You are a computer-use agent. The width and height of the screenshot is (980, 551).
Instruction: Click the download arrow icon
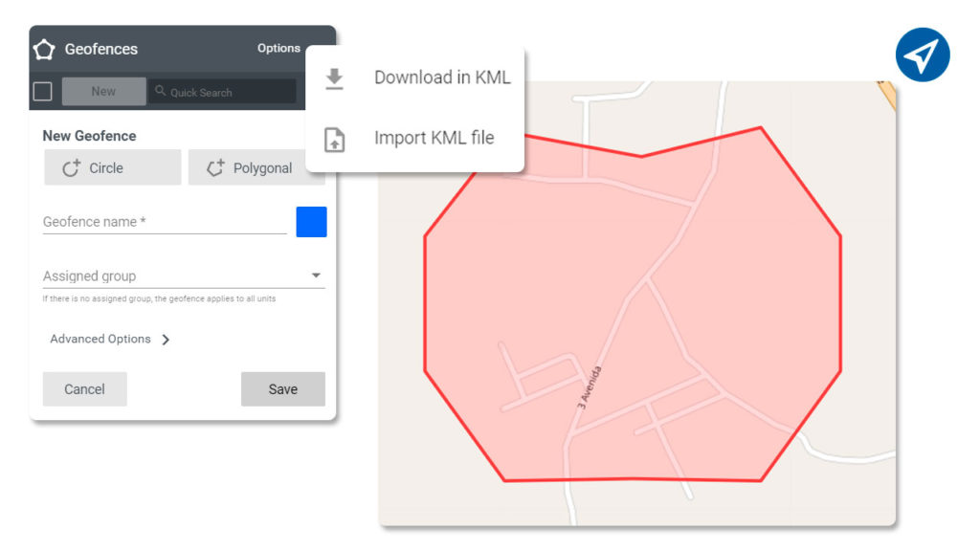334,78
